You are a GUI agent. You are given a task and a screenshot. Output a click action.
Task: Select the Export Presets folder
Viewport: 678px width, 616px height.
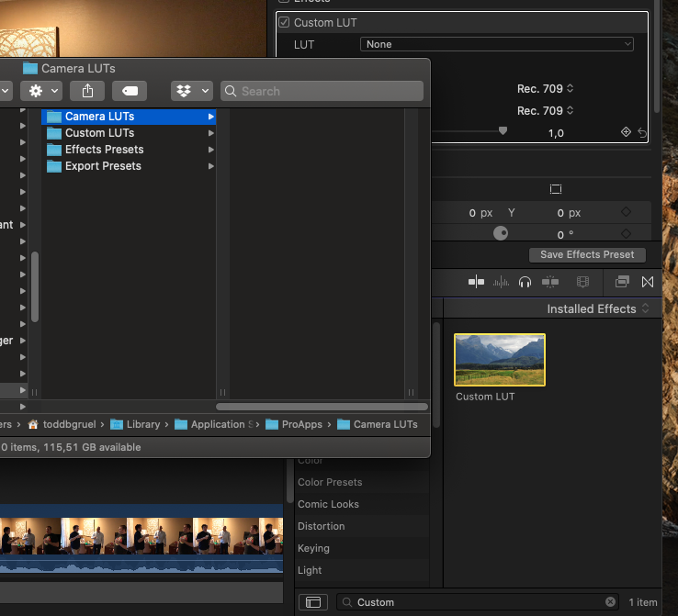(129, 166)
